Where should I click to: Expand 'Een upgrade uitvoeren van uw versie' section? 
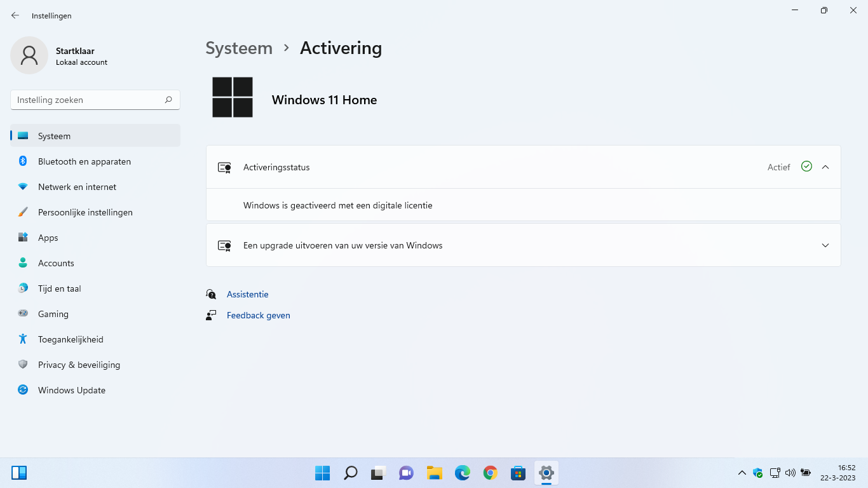(x=524, y=245)
